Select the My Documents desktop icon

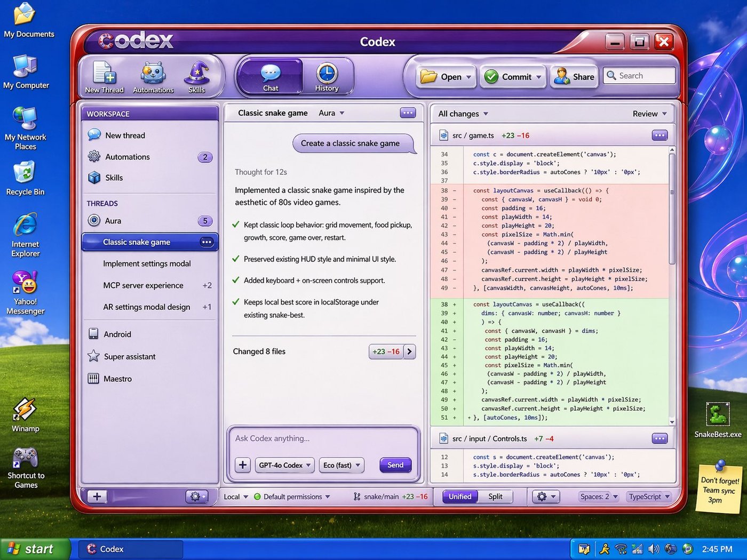click(x=29, y=21)
